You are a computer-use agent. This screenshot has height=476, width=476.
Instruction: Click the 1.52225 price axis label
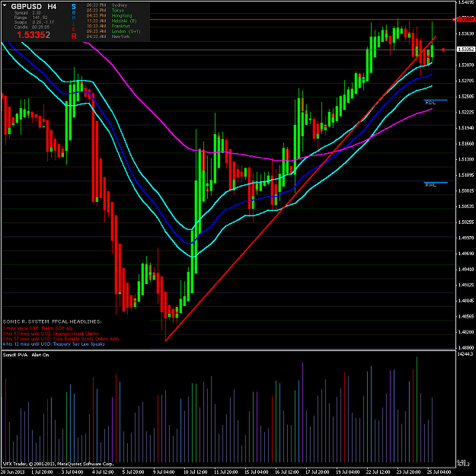pos(466,112)
